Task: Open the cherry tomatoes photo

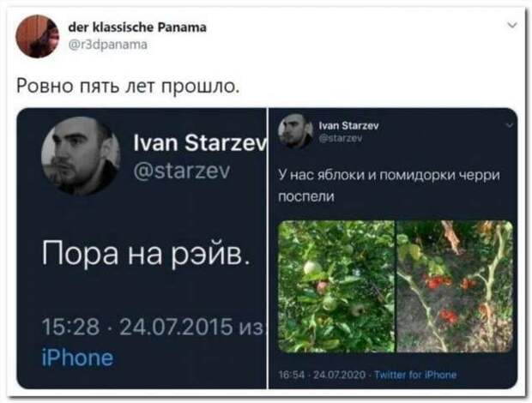Action: pos(455,286)
